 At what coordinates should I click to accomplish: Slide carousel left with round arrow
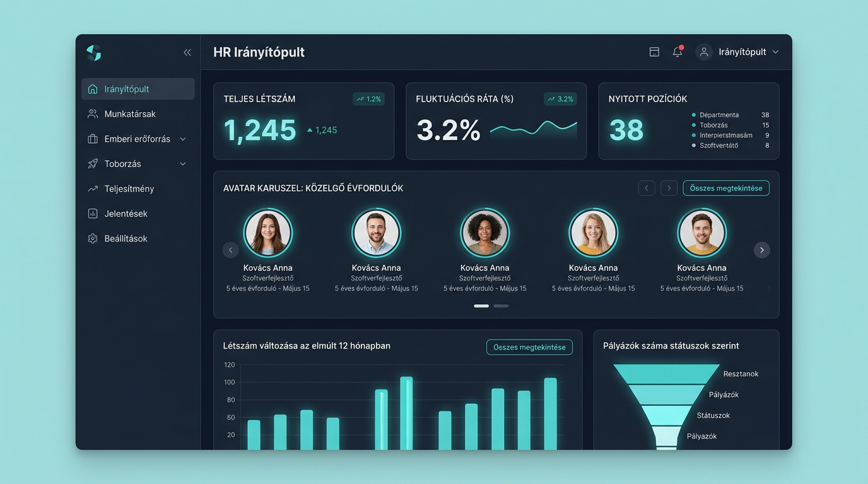[x=231, y=250]
